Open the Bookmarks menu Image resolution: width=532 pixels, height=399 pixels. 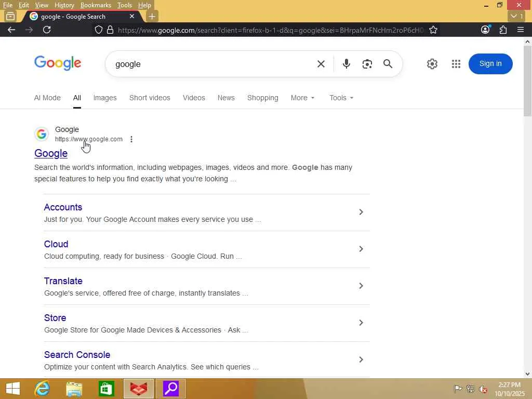[96, 5]
